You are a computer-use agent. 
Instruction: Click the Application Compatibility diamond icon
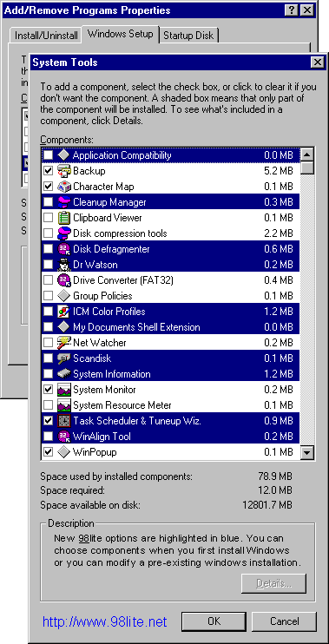(63, 155)
